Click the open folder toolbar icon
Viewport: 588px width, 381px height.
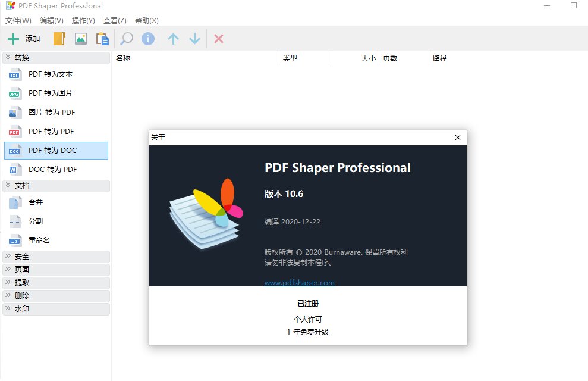click(x=59, y=38)
